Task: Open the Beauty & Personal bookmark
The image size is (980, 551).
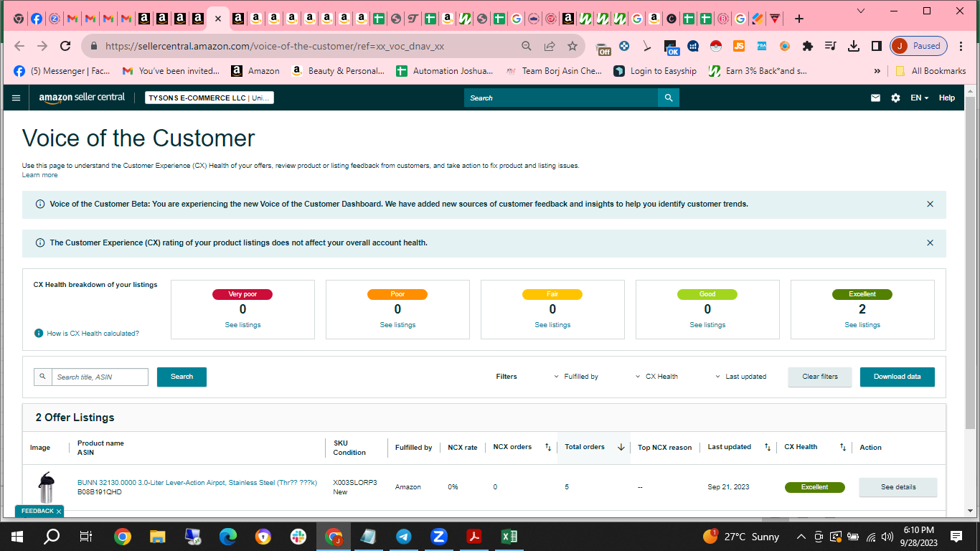Action: [337, 71]
